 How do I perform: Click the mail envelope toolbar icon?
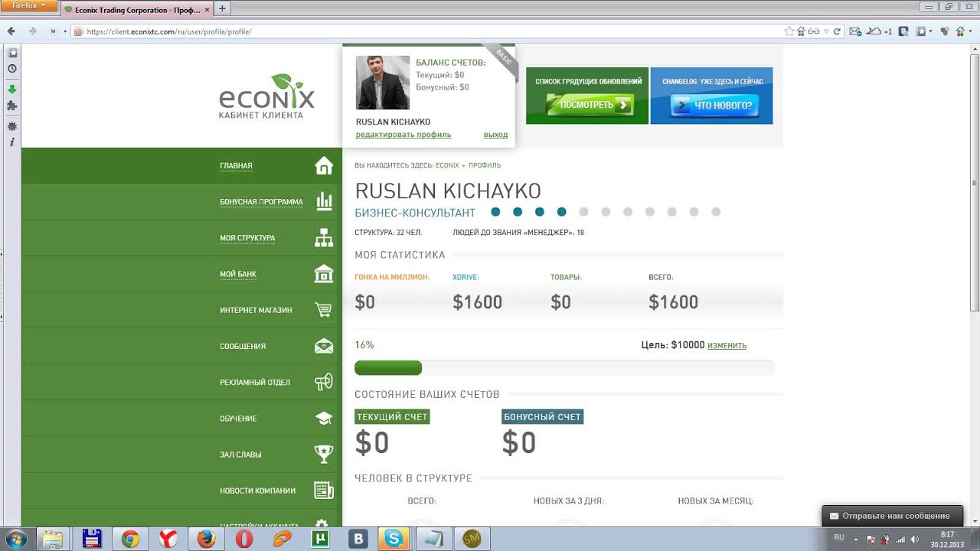pos(854,31)
